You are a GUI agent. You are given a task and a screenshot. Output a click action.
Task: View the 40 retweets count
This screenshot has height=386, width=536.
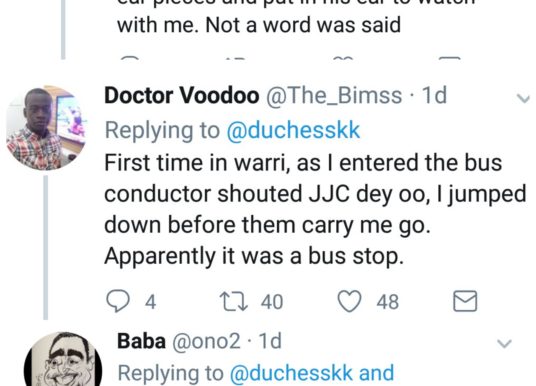point(272,302)
